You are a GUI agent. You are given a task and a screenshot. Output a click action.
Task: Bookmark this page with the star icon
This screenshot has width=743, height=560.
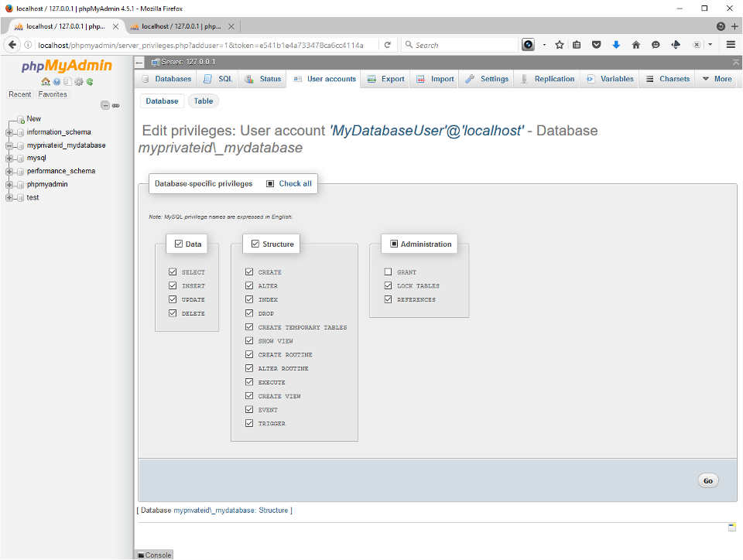point(559,45)
